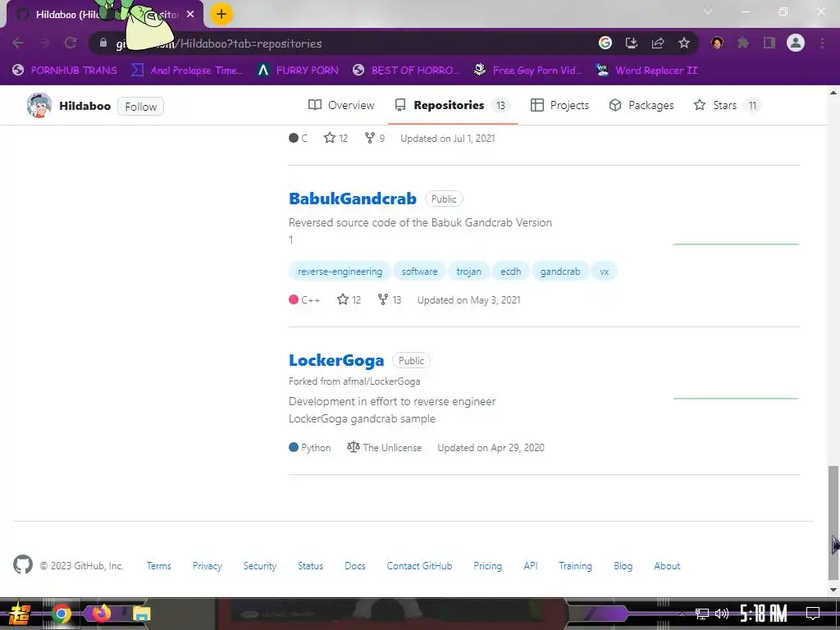Click the volume speaker tray icon

722,614
